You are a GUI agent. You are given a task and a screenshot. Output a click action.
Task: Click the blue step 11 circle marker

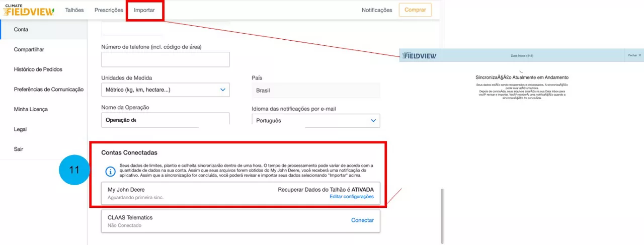(74, 170)
